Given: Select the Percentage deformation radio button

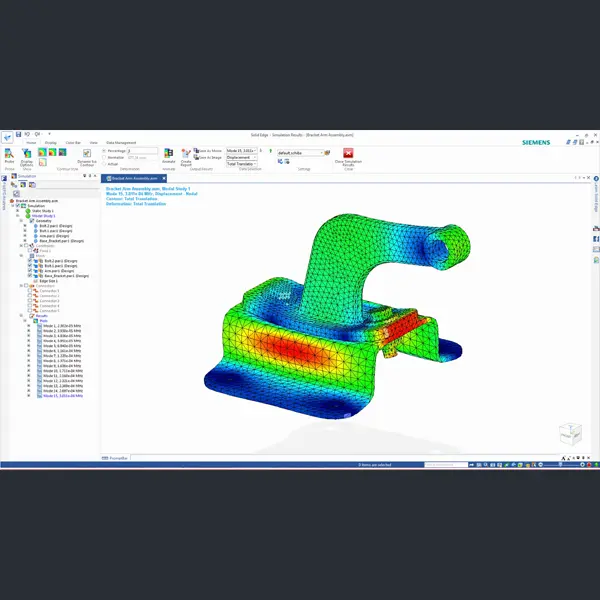Looking at the screenshot, I should (x=104, y=151).
